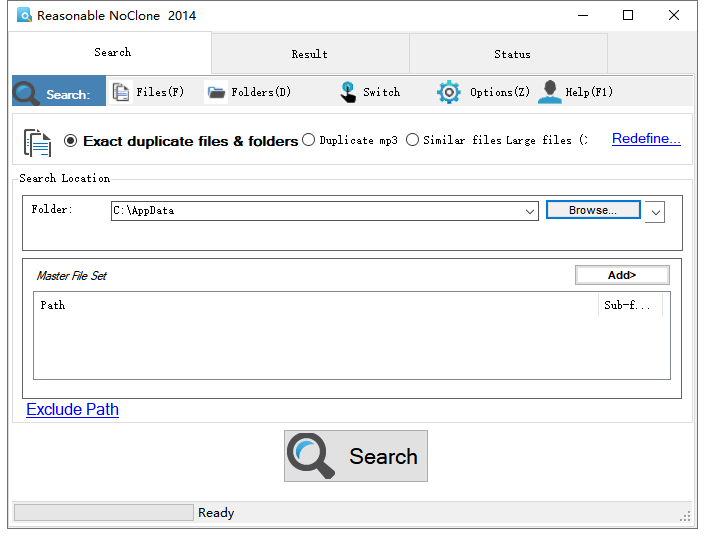Click the Sub-f... column header

(628, 305)
